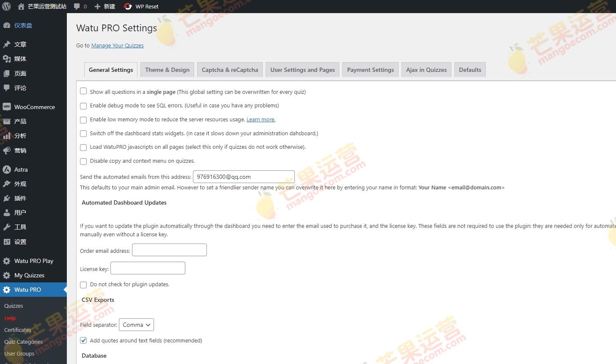Select the General Settings tab
Viewport: 616px width, 364px height.
click(111, 70)
